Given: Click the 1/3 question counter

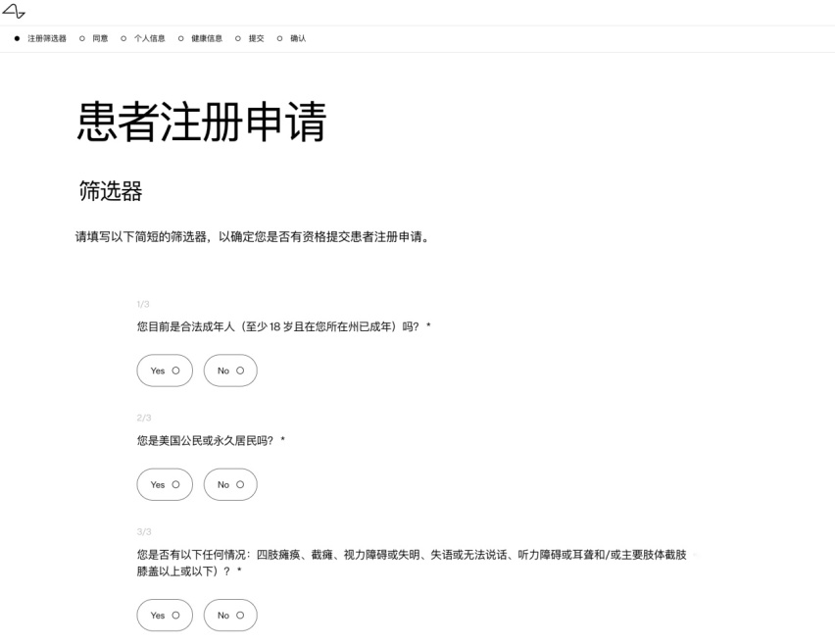Looking at the screenshot, I should point(143,304).
